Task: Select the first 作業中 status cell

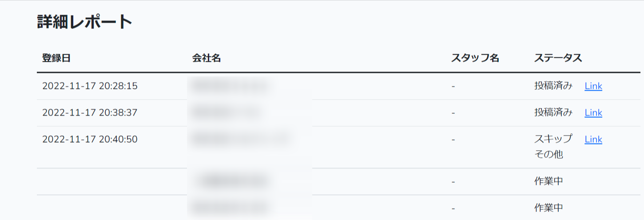Action: (x=549, y=181)
